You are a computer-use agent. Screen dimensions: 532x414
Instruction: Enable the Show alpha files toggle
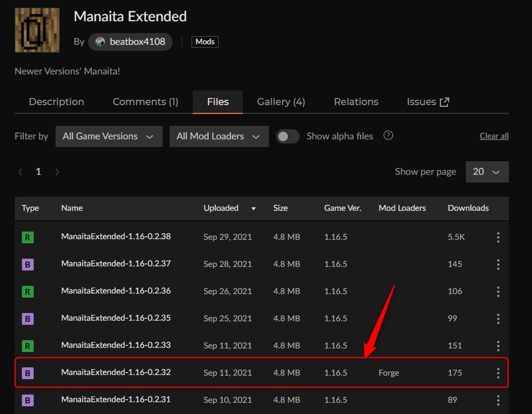[288, 136]
